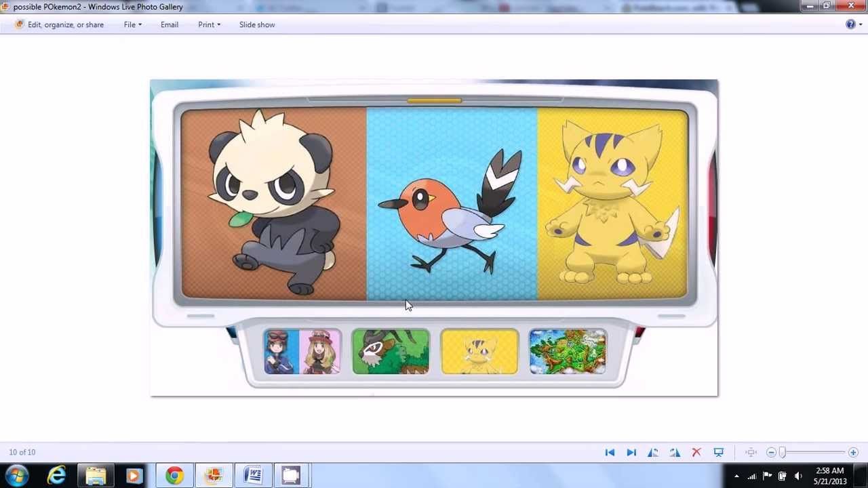
Task: Open the Help icon in toolbar
Action: (850, 24)
